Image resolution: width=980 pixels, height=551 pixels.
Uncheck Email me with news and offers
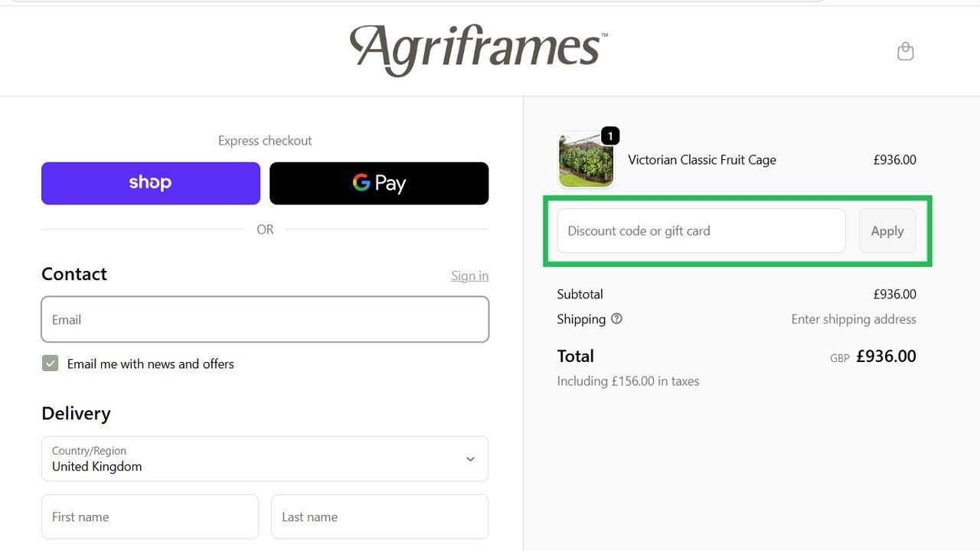[x=51, y=364]
